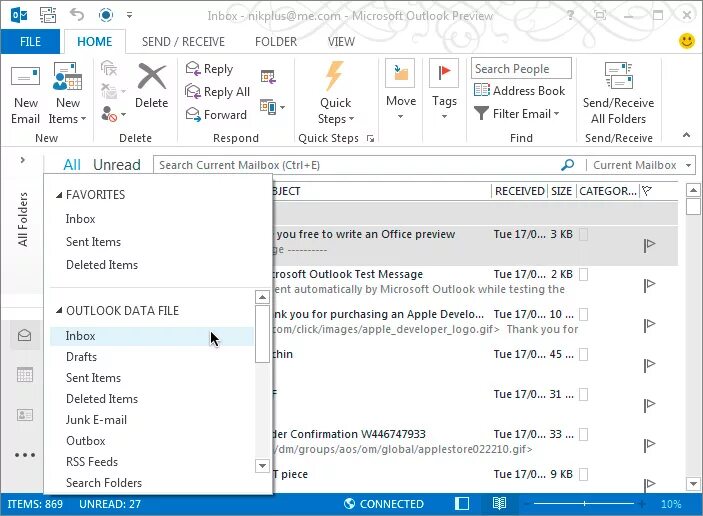Screen dimensions: 703x516
Task: Click the Ignore conversation icon
Action: pyautogui.click(x=109, y=69)
